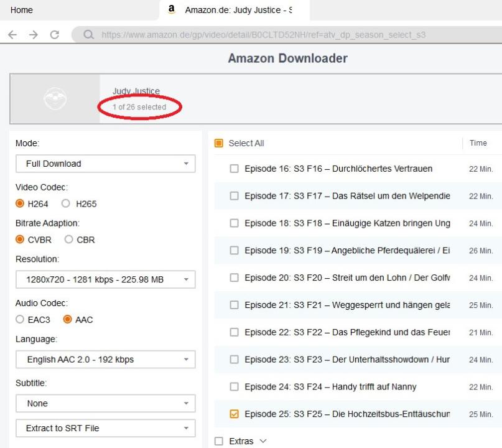Switch to the Amazon.de Judy Justice tab
This screenshot has width=502, height=448.
(238, 10)
